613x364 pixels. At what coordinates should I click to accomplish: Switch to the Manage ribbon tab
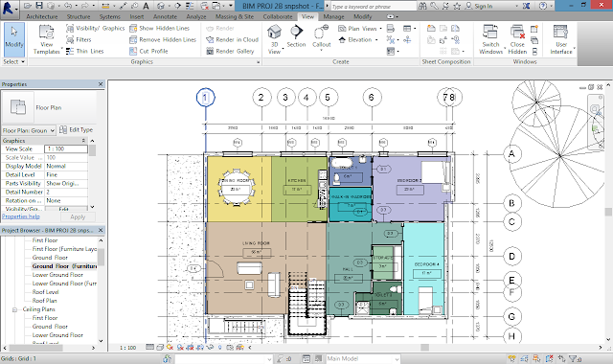click(334, 17)
